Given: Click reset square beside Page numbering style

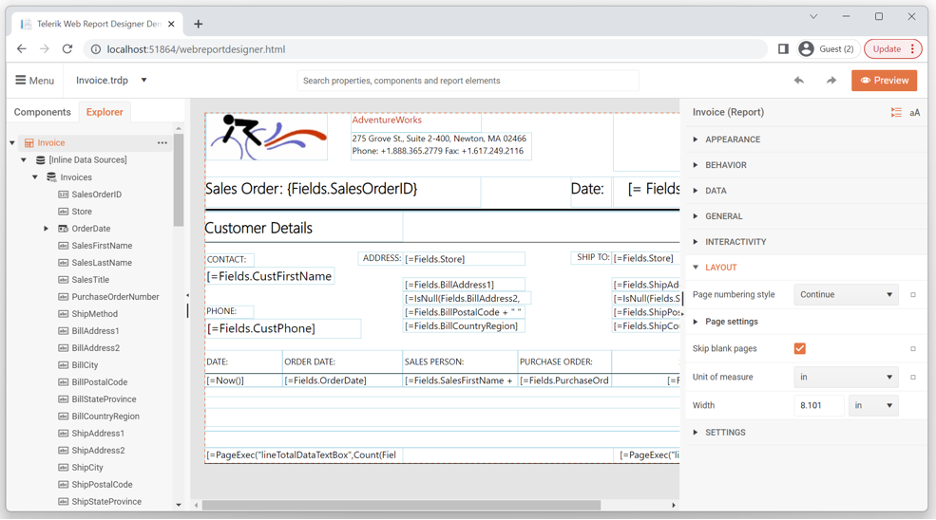Looking at the screenshot, I should click(913, 295).
